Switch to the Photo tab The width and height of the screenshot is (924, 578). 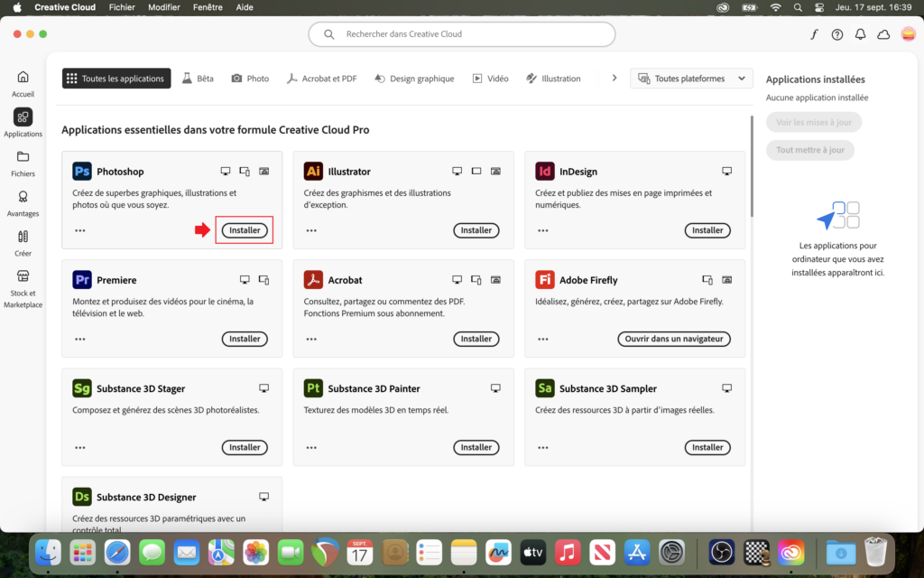[250, 79]
